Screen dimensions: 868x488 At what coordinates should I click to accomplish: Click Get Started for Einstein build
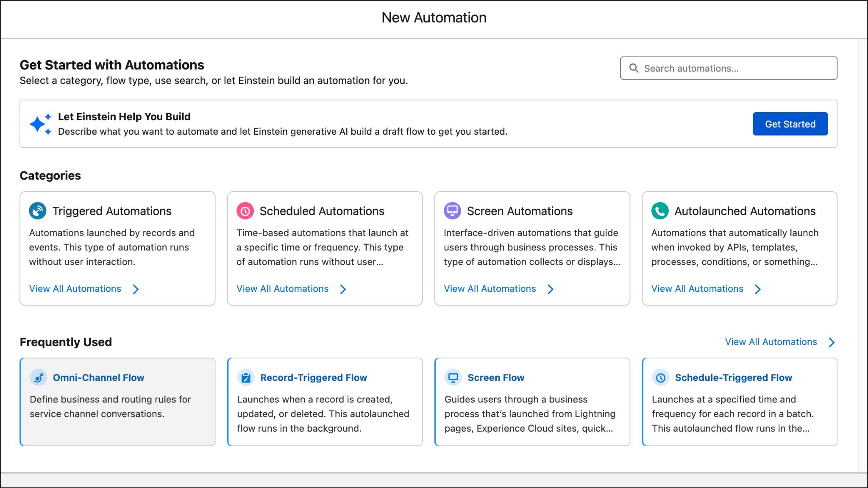(x=790, y=124)
